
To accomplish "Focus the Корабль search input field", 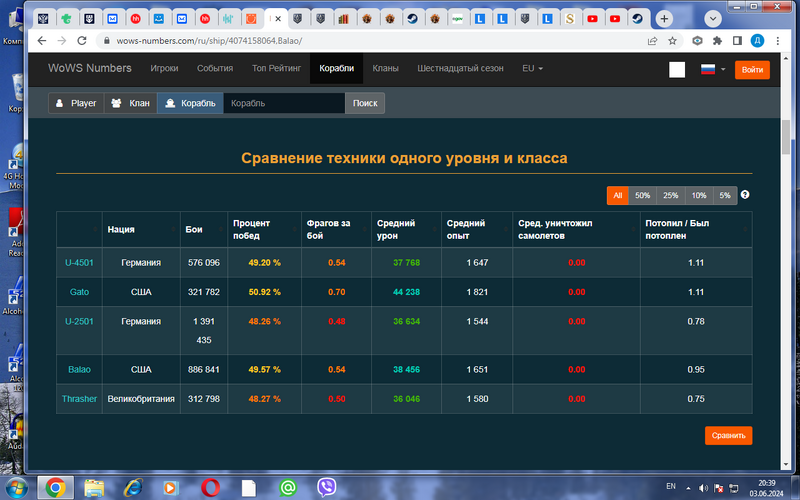I will point(284,103).
